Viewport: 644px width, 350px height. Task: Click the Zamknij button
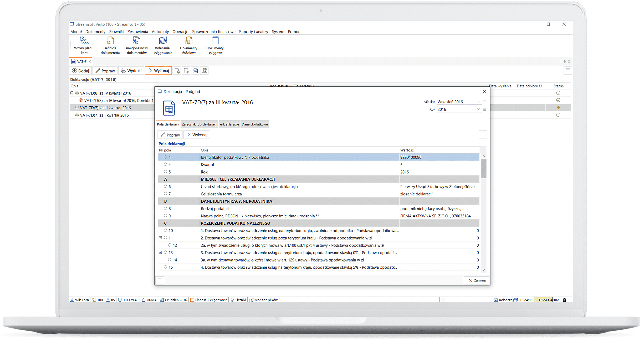point(477,280)
